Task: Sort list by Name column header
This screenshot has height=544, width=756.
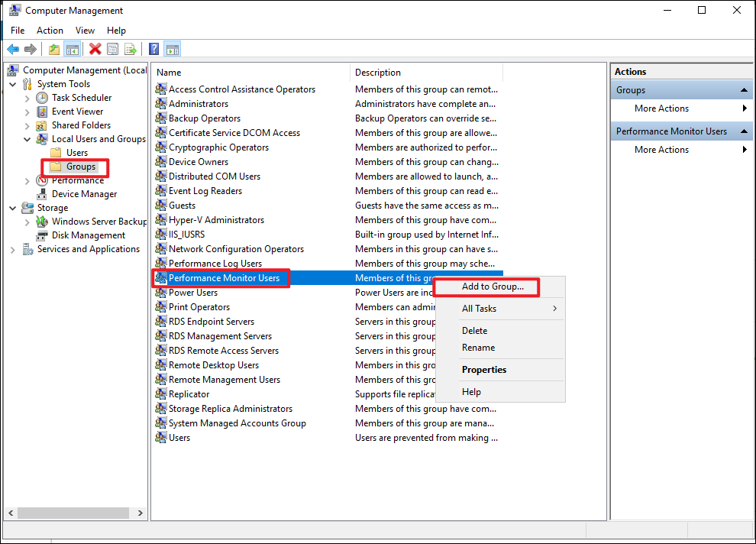Action: click(250, 73)
